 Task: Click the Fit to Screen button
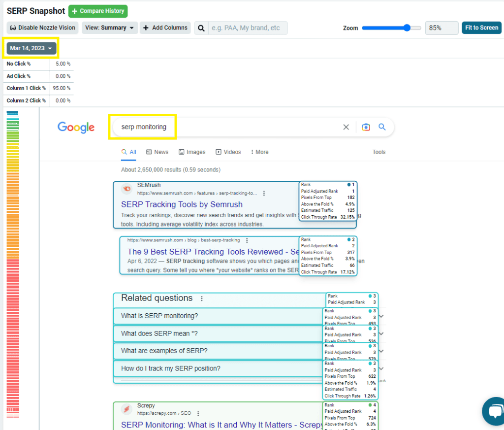coord(481,28)
